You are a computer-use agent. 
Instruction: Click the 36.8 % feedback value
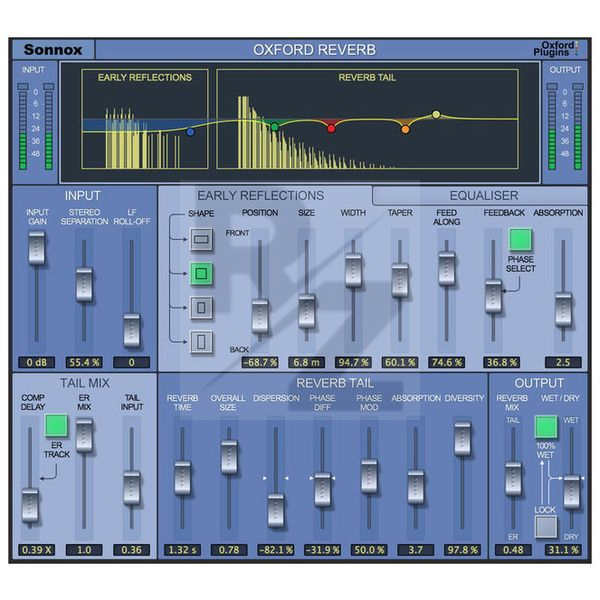pos(501,362)
